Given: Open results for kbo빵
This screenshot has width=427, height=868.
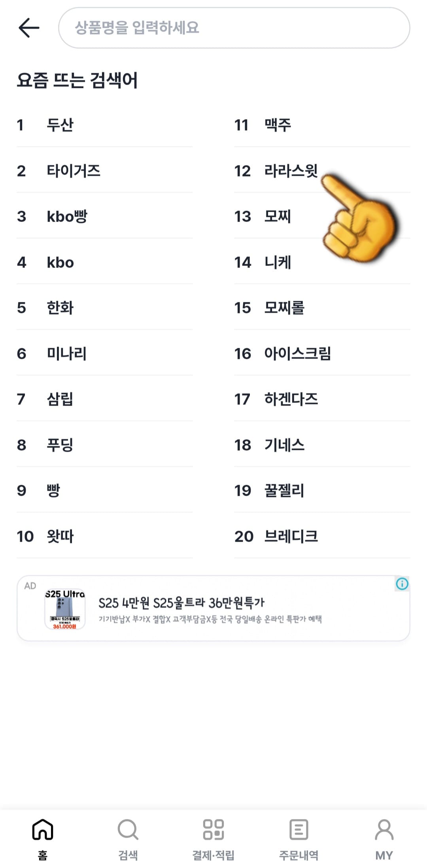Looking at the screenshot, I should [x=67, y=216].
